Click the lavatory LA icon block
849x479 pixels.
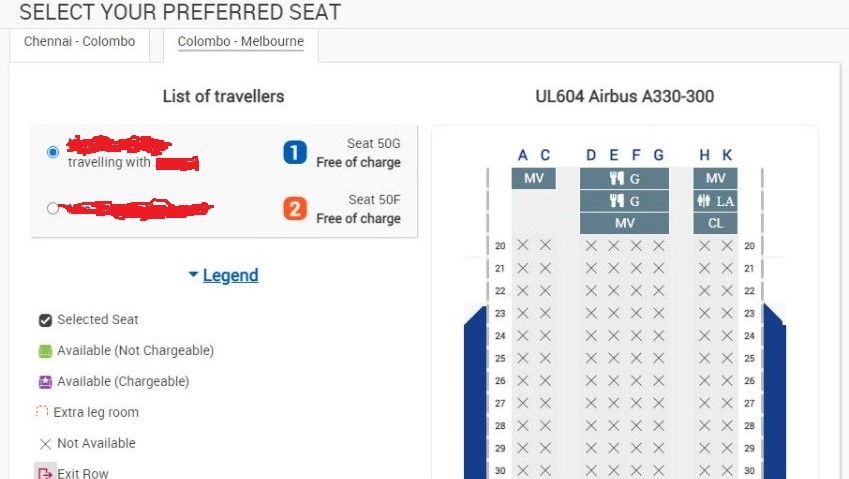[715, 201]
